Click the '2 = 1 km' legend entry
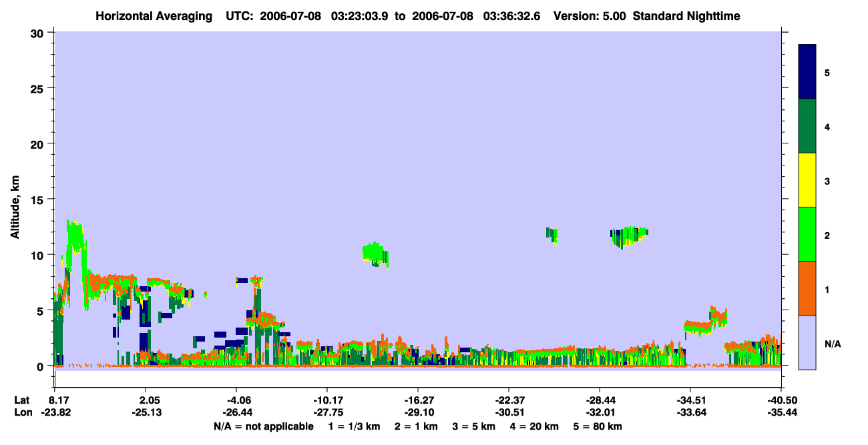This screenshot has width=868, height=445. (x=416, y=426)
